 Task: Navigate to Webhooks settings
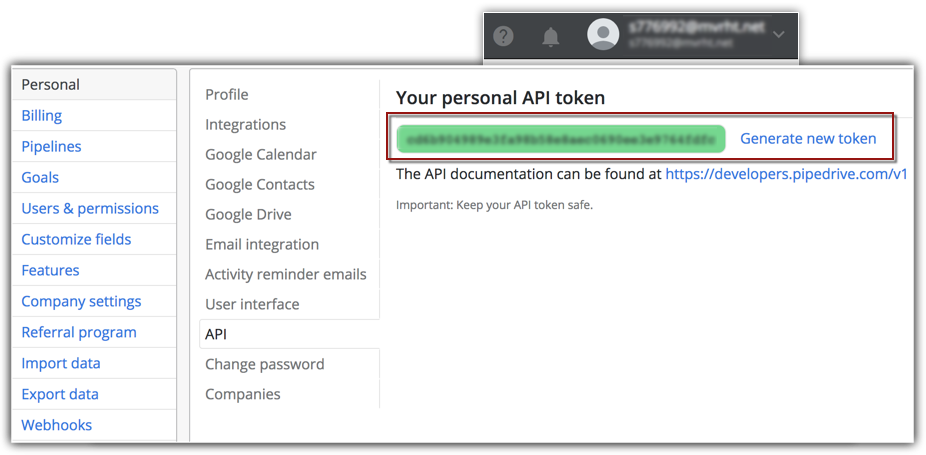[x=56, y=425]
